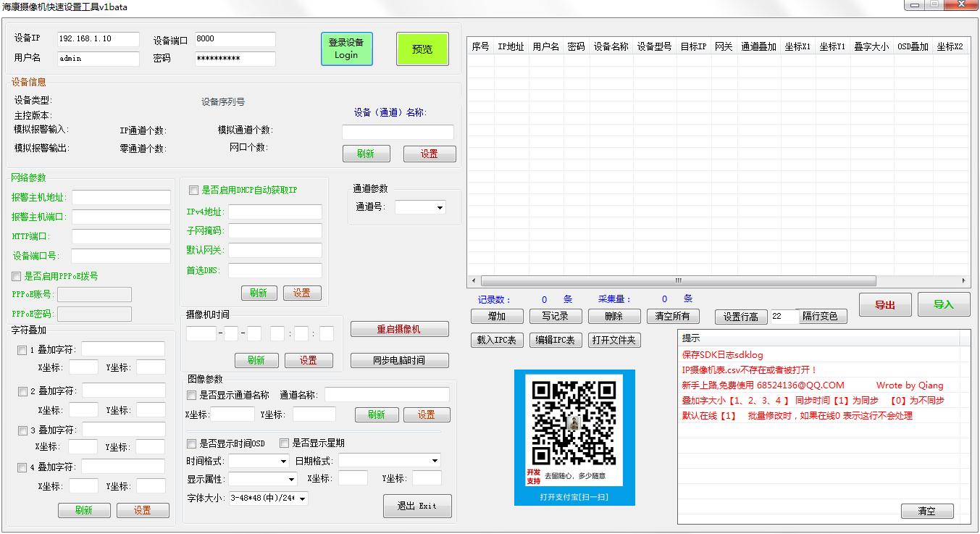Enable DHCP automatic IP checkbox
Screen dimensions: 980x534
click(x=193, y=191)
